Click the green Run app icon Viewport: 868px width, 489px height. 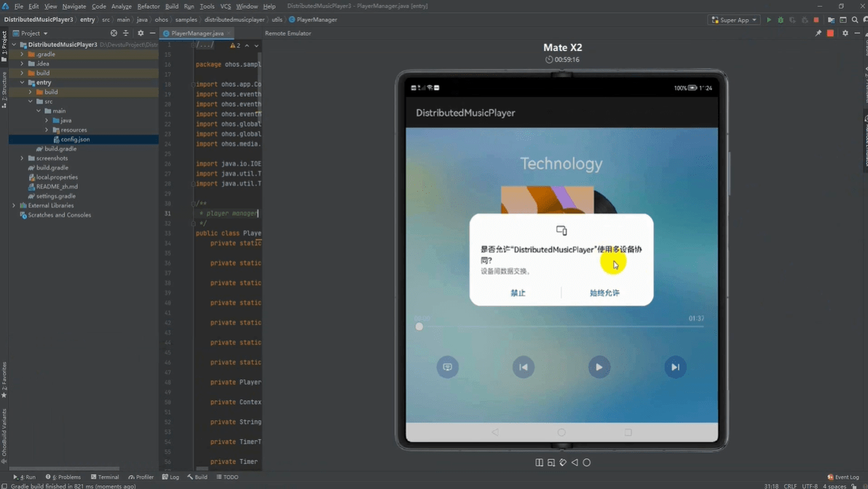click(768, 20)
